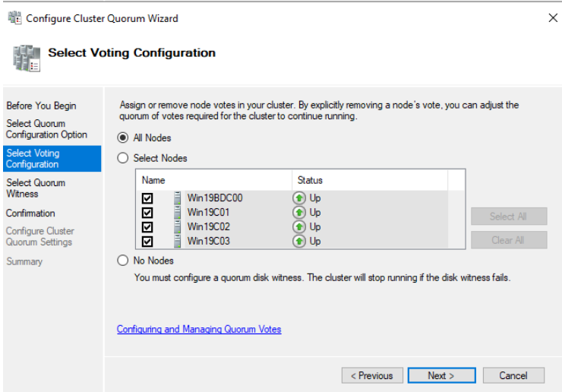Go to the Before You Begin step
The width and height of the screenshot is (562, 392).
[41, 106]
